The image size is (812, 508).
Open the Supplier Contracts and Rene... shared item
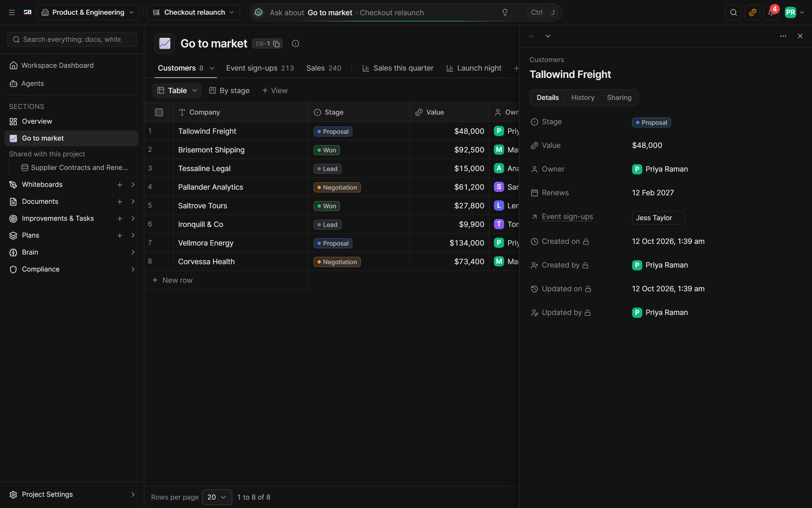click(75, 167)
